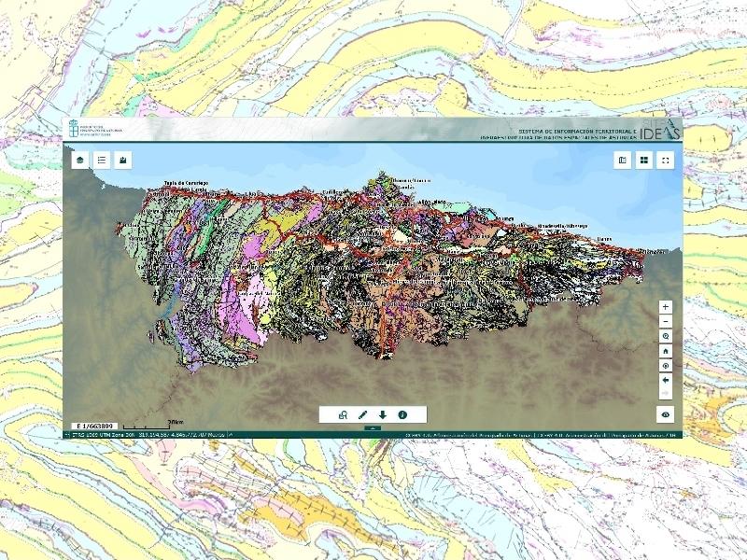
Task: Open the search tool in bottom toolbar
Action: click(x=343, y=415)
